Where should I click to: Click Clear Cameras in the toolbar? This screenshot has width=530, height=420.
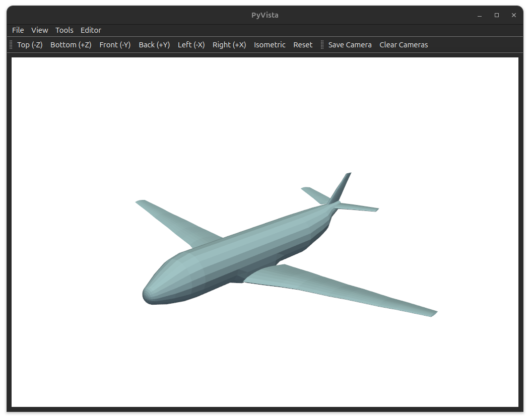coord(404,45)
